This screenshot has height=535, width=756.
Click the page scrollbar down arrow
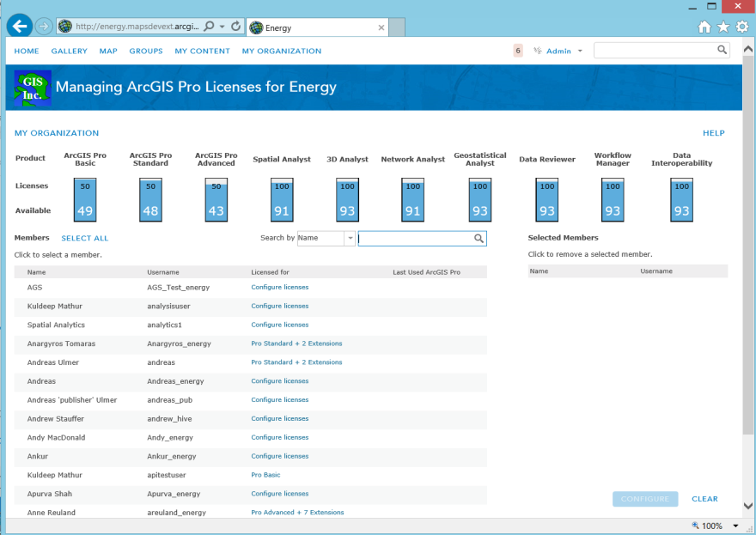pyautogui.click(x=747, y=506)
